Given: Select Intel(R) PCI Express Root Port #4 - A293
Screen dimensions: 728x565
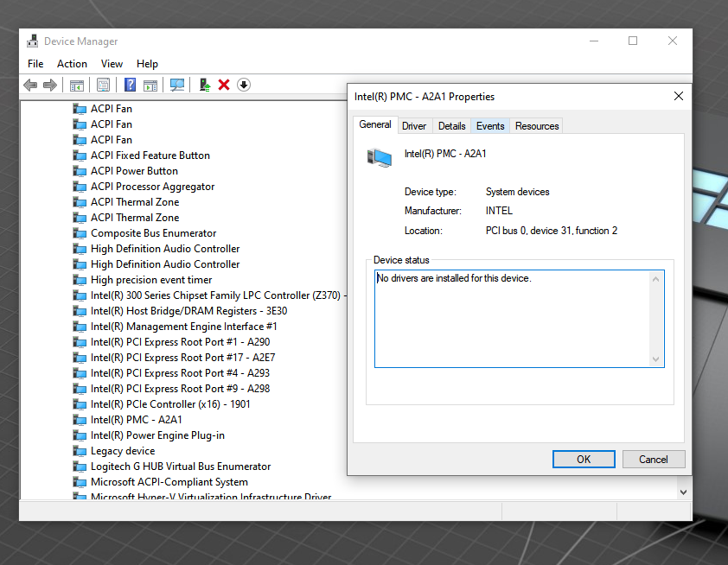Looking at the screenshot, I should [180, 373].
